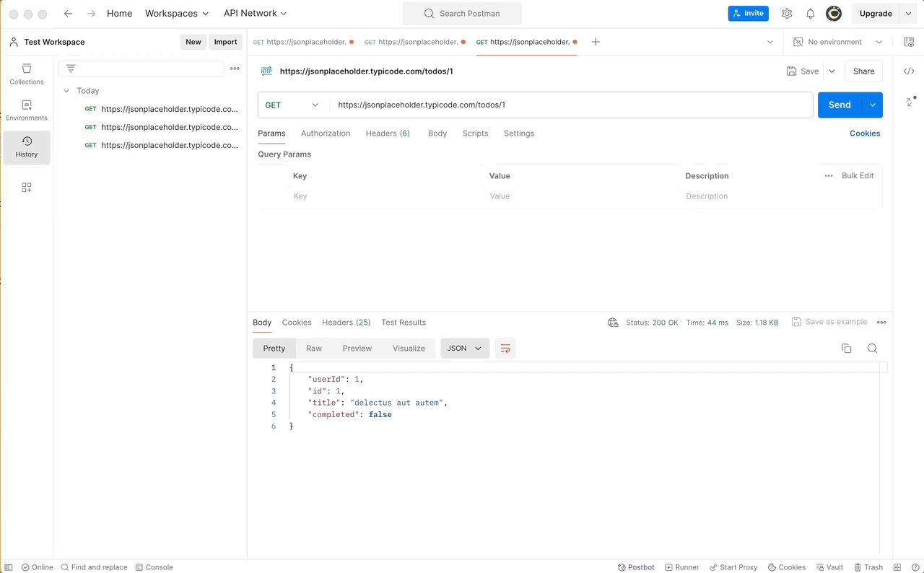Viewport: 924px width, 573px height.
Task: Click the New button
Action: point(193,42)
